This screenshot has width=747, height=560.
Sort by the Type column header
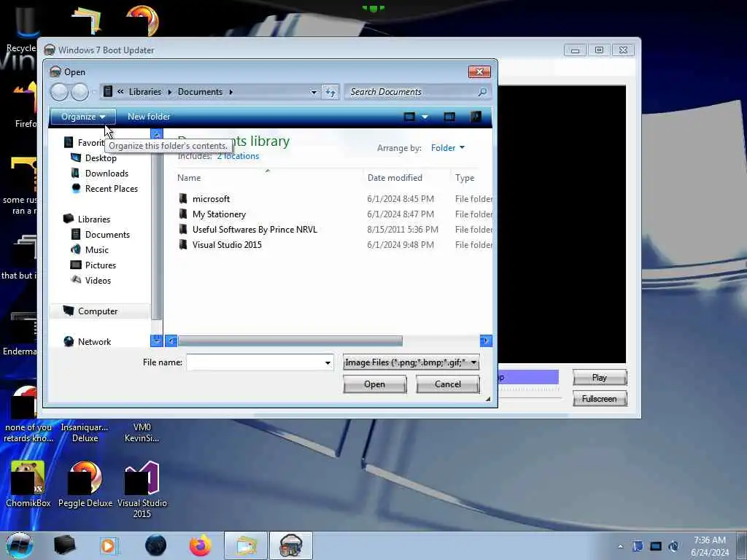(465, 178)
